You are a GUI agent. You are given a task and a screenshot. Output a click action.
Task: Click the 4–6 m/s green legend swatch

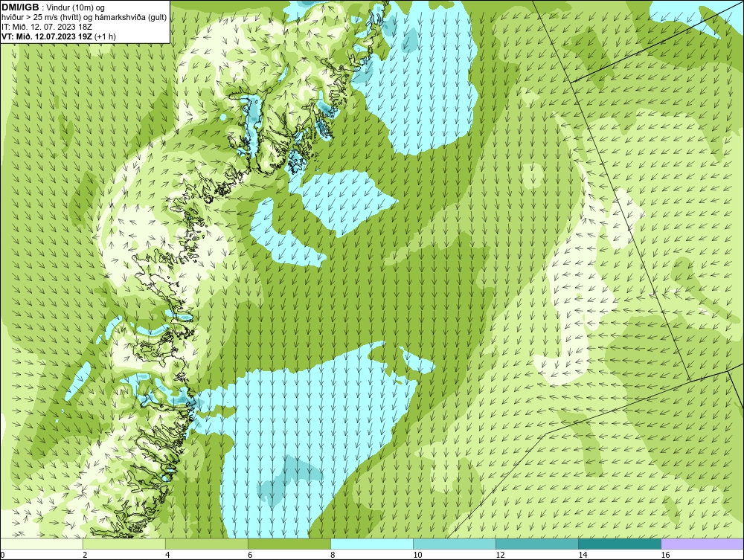[207, 544]
